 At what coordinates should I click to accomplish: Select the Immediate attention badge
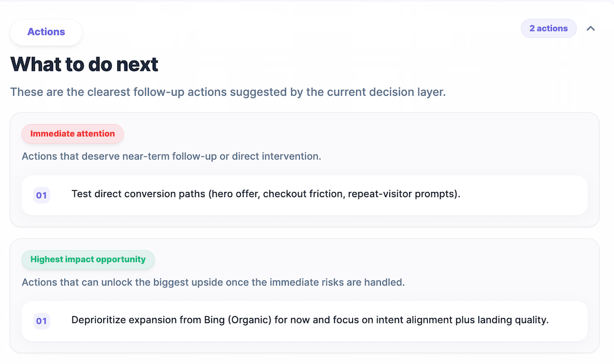pyautogui.click(x=72, y=133)
